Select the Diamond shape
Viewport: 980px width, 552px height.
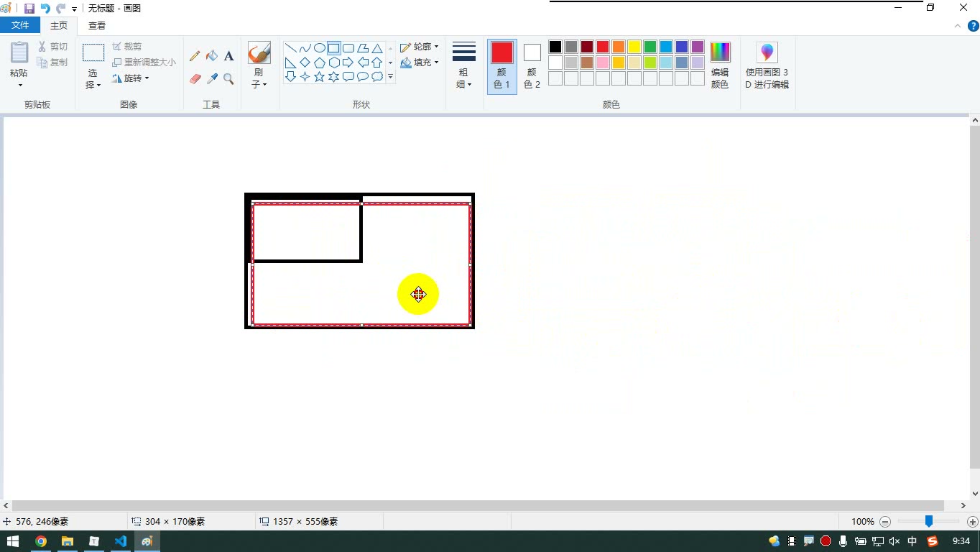(x=305, y=63)
